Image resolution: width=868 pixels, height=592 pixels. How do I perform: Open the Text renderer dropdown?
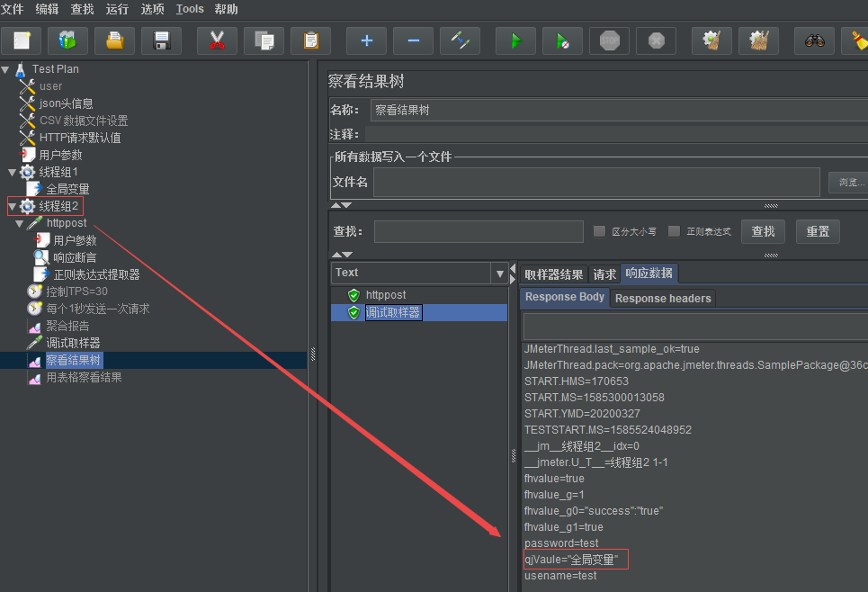pos(499,274)
